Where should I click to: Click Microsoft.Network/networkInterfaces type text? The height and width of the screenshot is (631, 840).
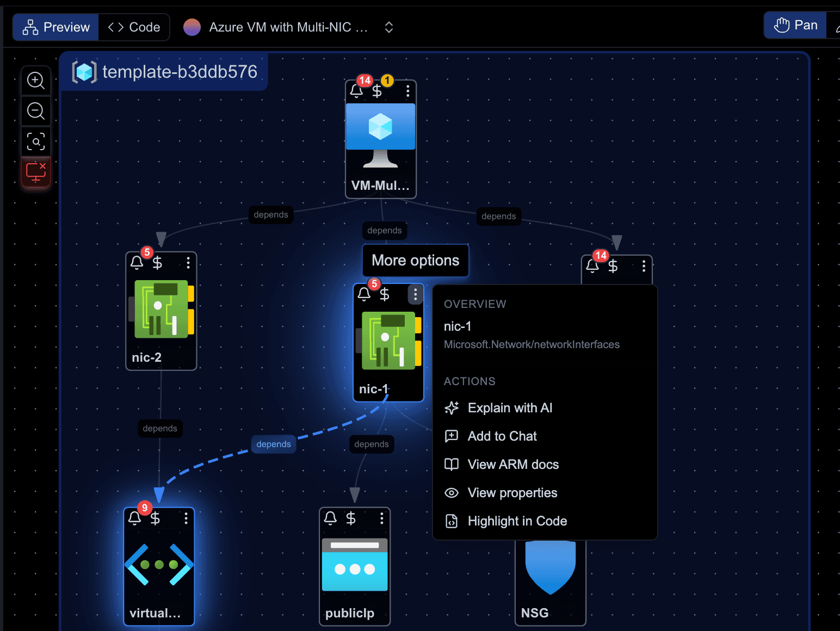pyautogui.click(x=532, y=344)
